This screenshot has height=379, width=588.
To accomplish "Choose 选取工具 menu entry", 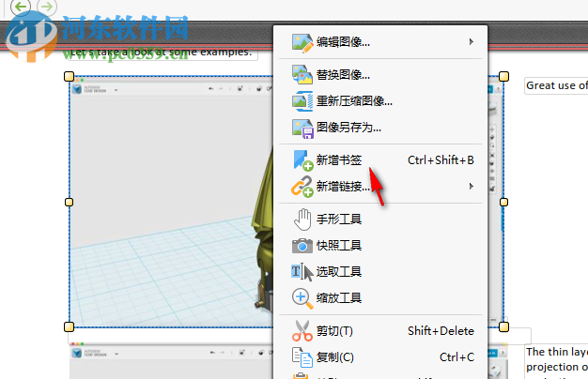I will 380,272.
